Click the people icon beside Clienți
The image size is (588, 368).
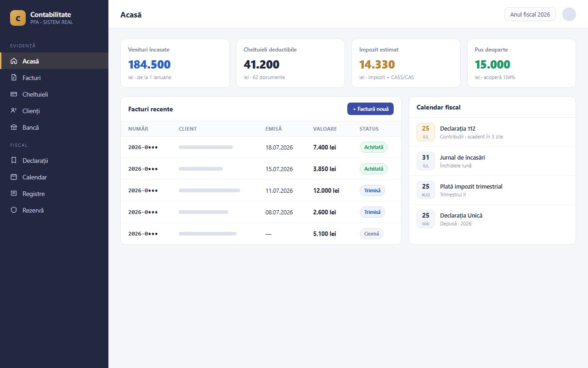pyautogui.click(x=14, y=110)
